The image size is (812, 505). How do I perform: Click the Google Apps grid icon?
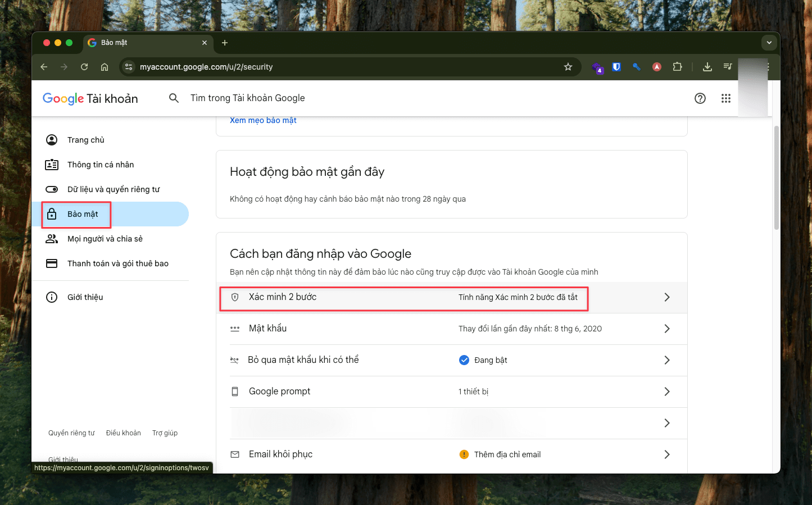[x=725, y=98]
